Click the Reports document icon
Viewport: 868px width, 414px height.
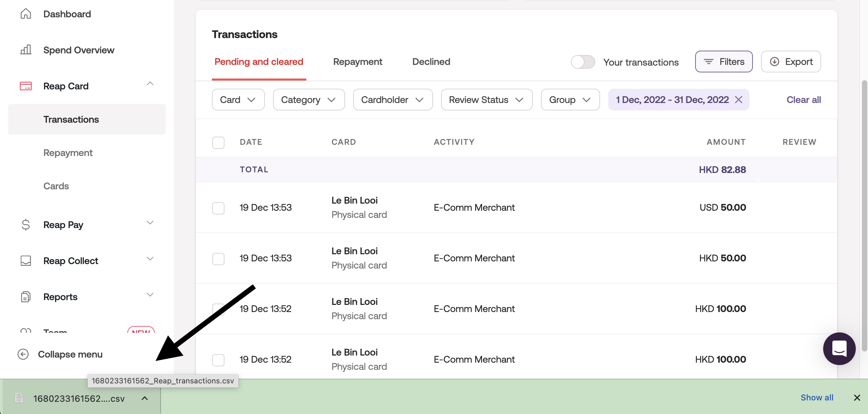tap(26, 297)
